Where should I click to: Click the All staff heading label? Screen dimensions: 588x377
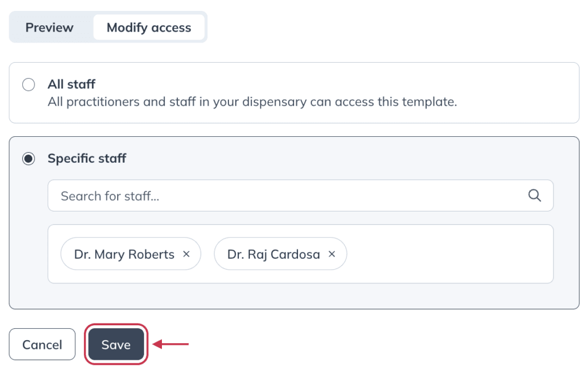click(x=71, y=84)
